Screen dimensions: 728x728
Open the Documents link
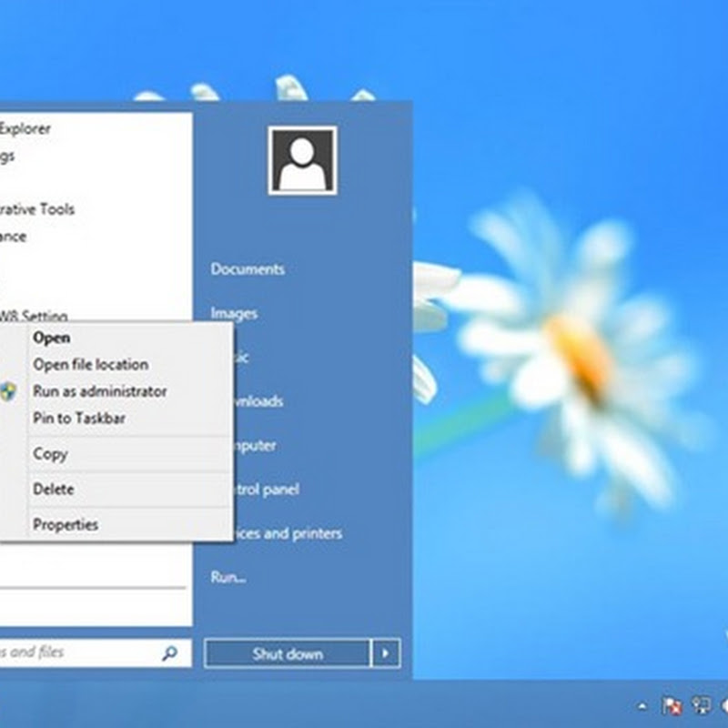point(248,269)
